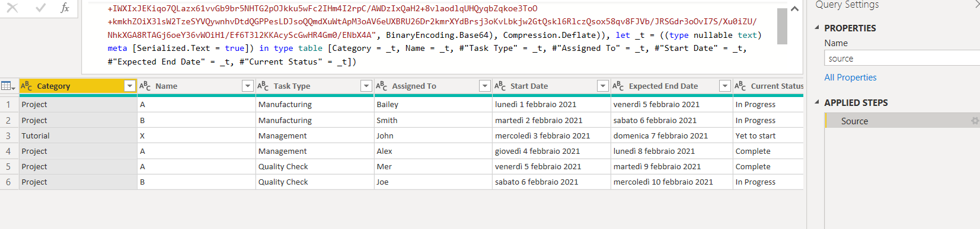Open the table menu icon at the grid corner
This screenshot has height=229, width=980.
[8, 86]
